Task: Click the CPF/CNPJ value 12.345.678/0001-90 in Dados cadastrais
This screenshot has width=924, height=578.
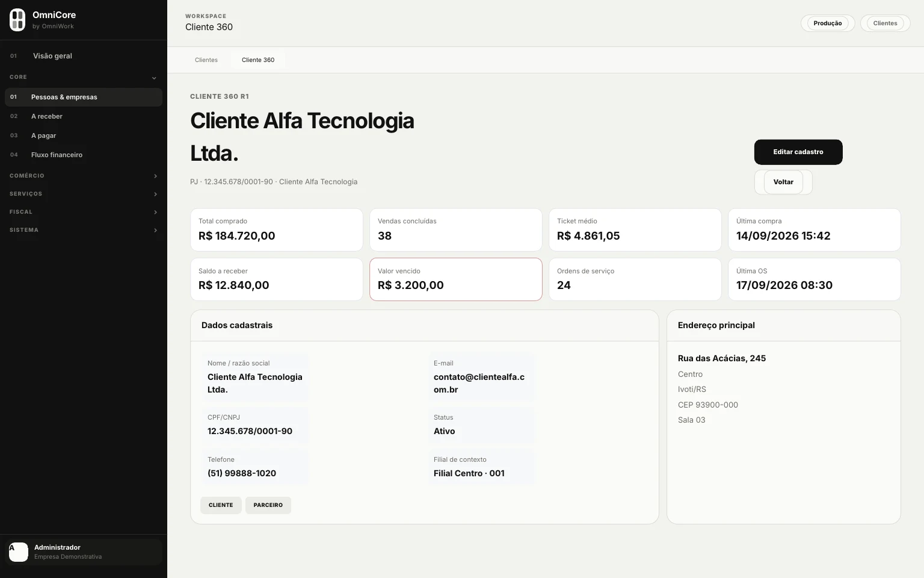Action: click(x=250, y=431)
